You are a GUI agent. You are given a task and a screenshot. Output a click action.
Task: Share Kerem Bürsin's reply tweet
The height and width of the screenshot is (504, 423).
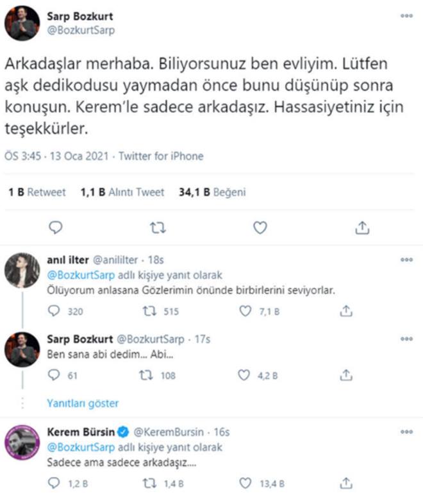(346, 483)
